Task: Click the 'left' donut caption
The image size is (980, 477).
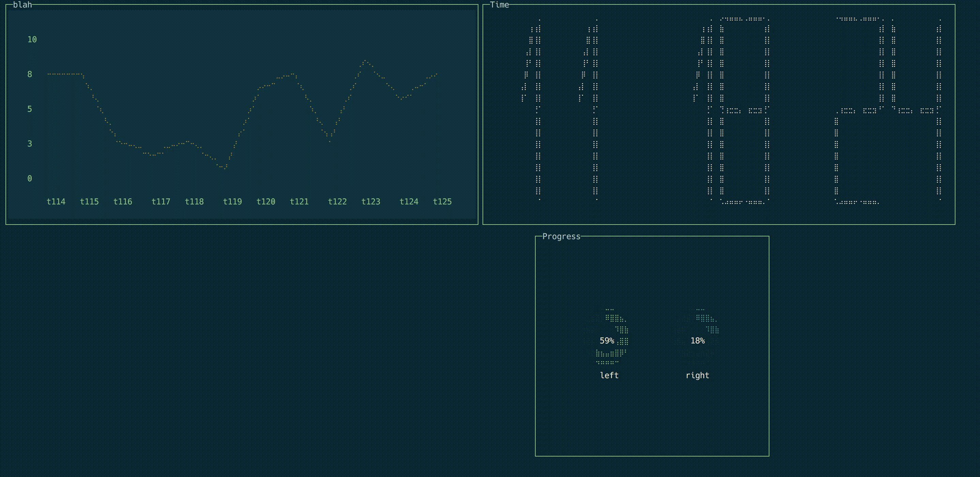Action: [x=609, y=375]
